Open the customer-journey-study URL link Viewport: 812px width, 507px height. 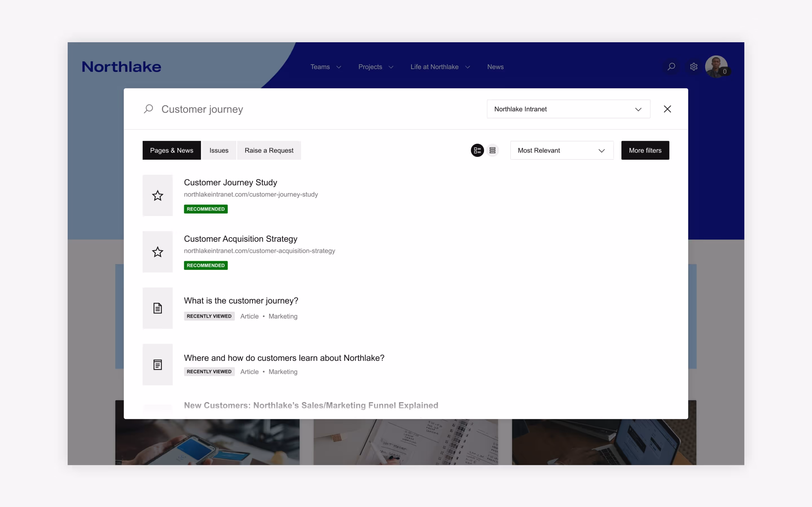click(x=251, y=194)
